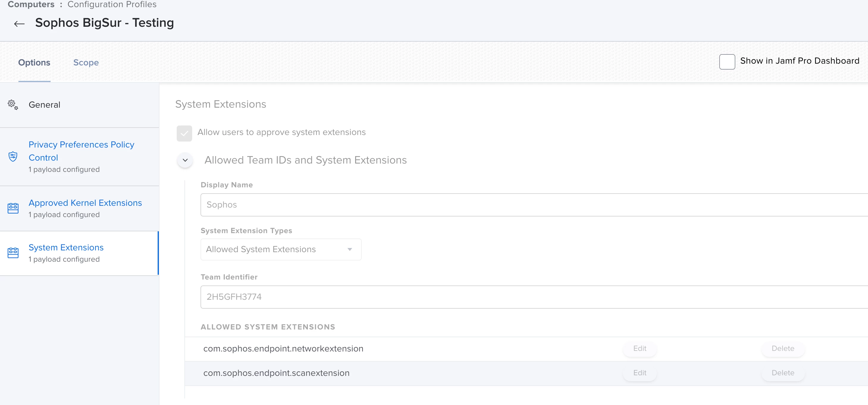The height and width of the screenshot is (405, 868).
Task: Click the back arrow icon
Action: pyautogui.click(x=19, y=23)
